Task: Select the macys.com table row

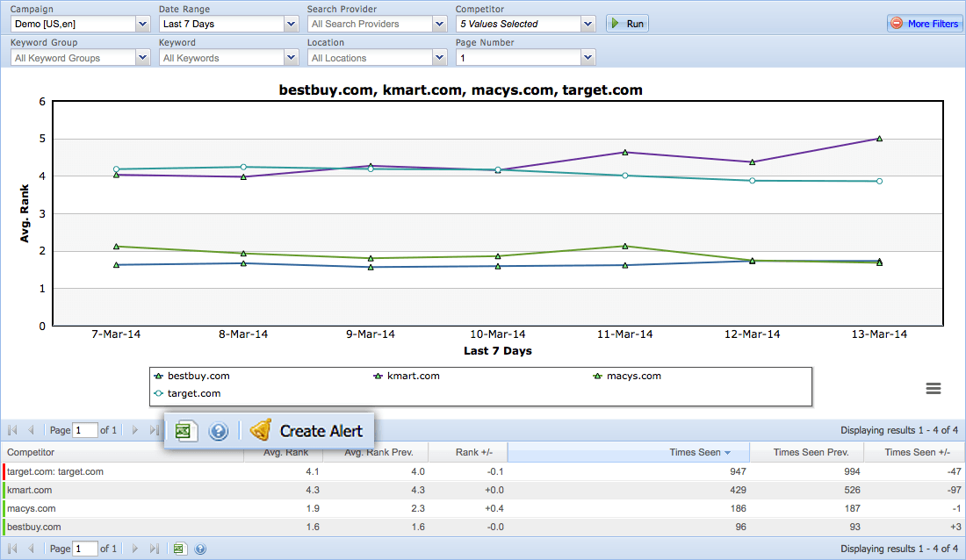Action: tap(483, 508)
